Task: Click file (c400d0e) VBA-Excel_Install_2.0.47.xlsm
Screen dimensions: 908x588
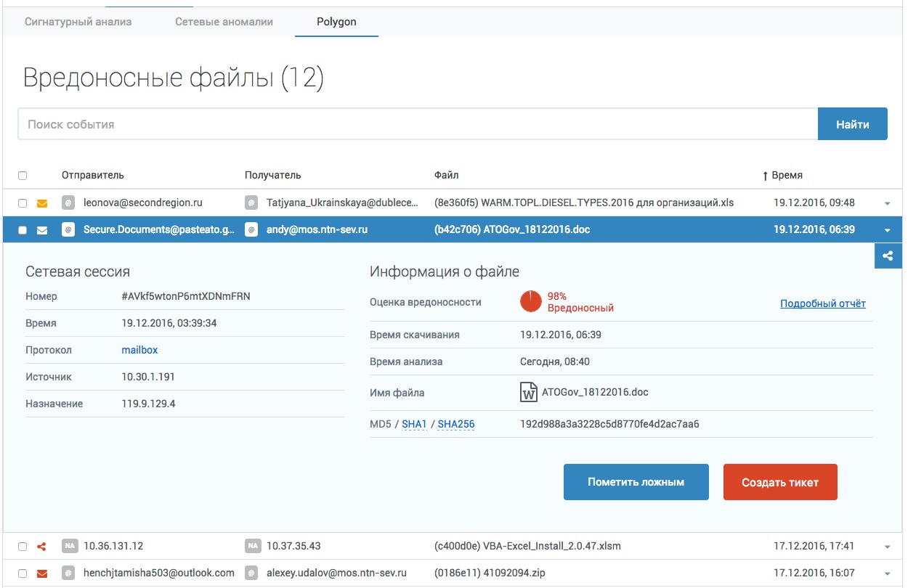Action: [527, 546]
